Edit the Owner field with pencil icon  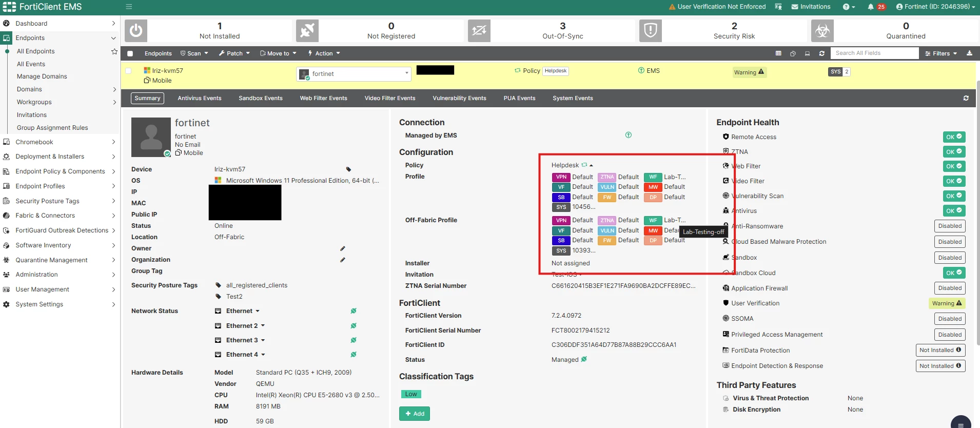click(343, 248)
